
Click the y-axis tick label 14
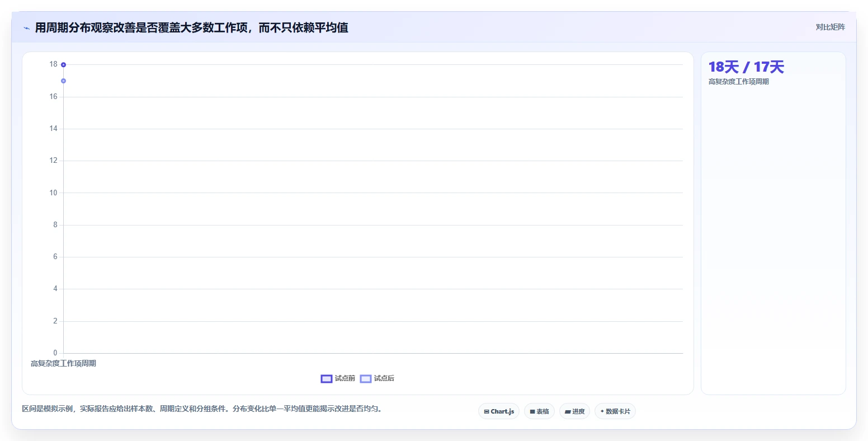[x=53, y=129]
